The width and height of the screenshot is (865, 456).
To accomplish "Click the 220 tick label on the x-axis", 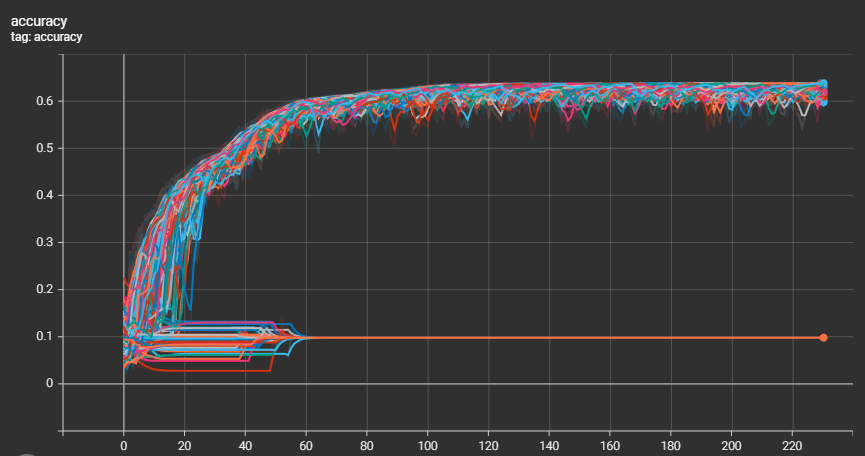I will pyautogui.click(x=794, y=444).
